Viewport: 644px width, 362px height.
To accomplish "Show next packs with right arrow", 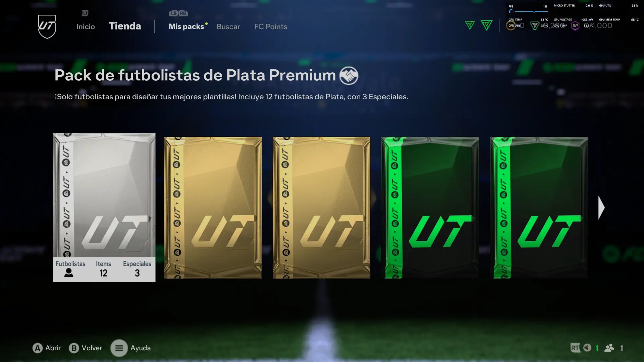I will [x=601, y=208].
